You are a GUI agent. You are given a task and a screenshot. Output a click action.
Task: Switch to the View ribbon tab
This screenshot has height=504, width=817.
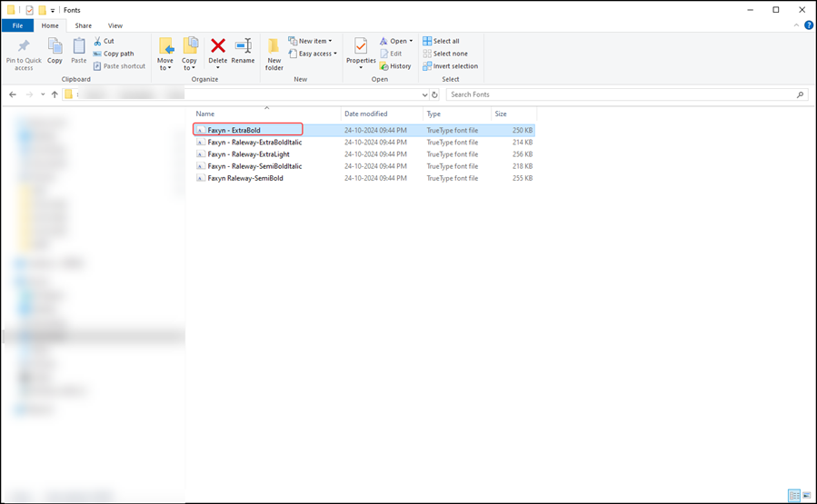[x=115, y=25]
